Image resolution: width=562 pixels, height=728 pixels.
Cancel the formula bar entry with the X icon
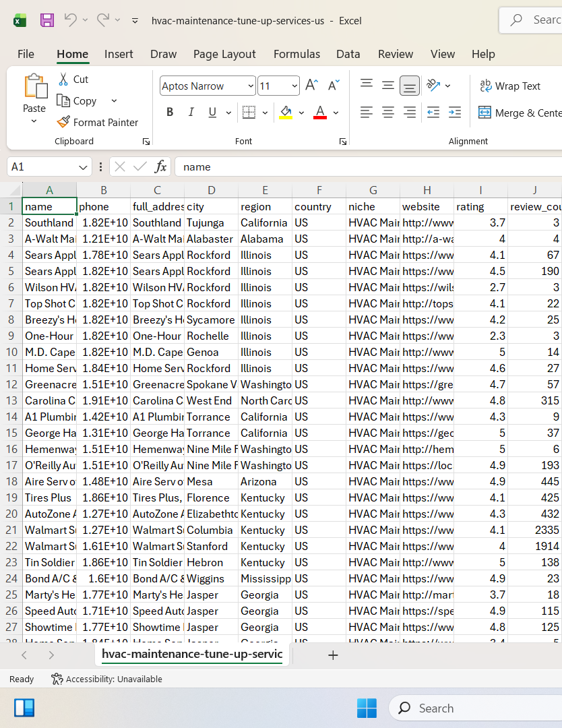coord(120,166)
